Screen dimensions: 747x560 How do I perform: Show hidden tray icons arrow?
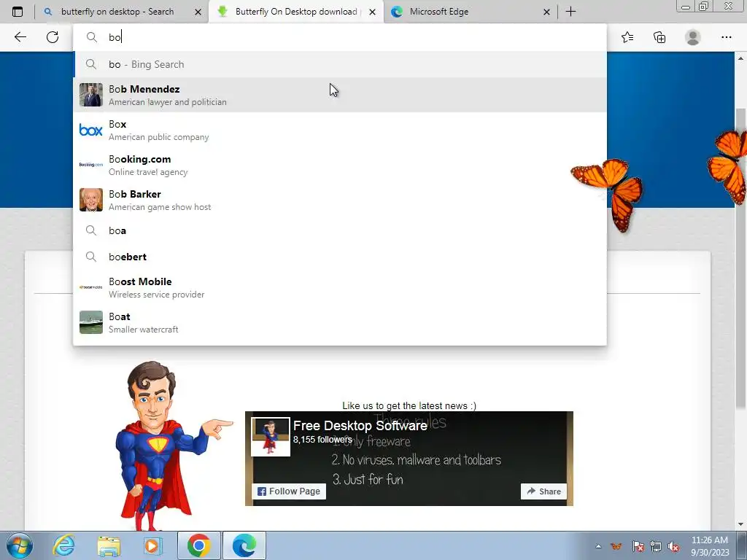point(598,546)
